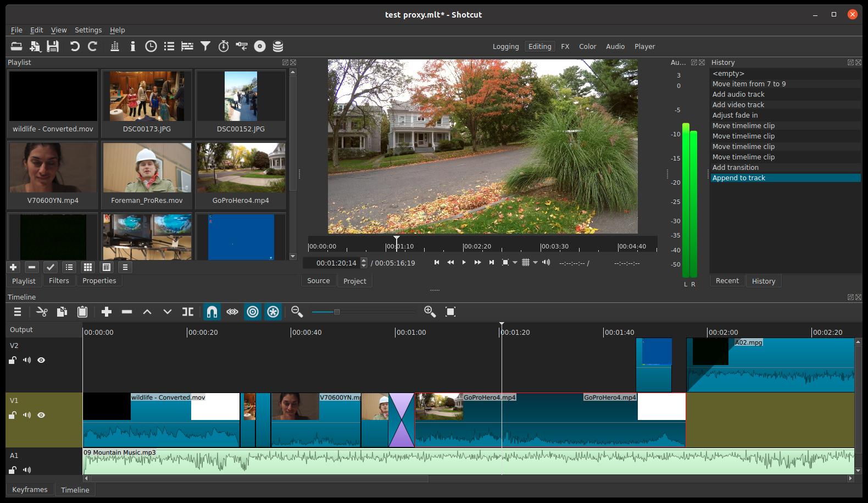Mute the V2 track audio
868x503 pixels.
[x=27, y=360]
